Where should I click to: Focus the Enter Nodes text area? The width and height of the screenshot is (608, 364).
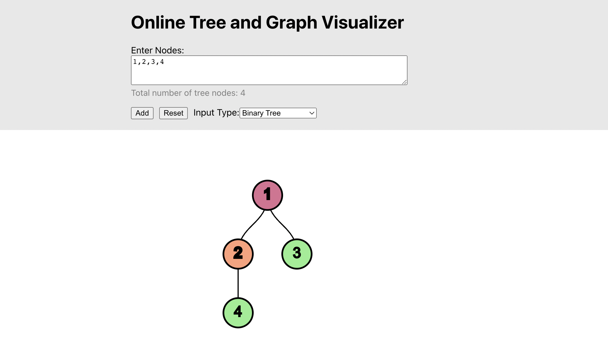click(x=269, y=70)
